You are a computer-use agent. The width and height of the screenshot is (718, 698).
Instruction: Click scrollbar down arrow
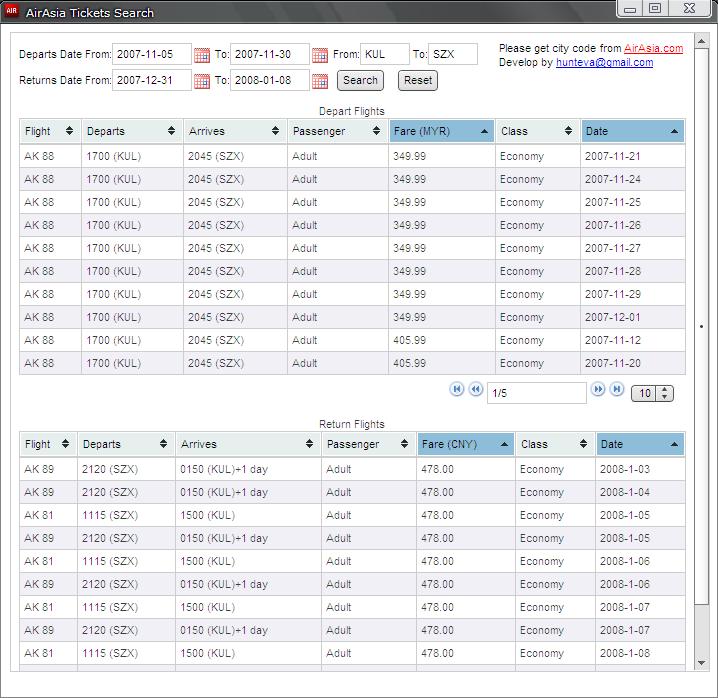[702, 663]
